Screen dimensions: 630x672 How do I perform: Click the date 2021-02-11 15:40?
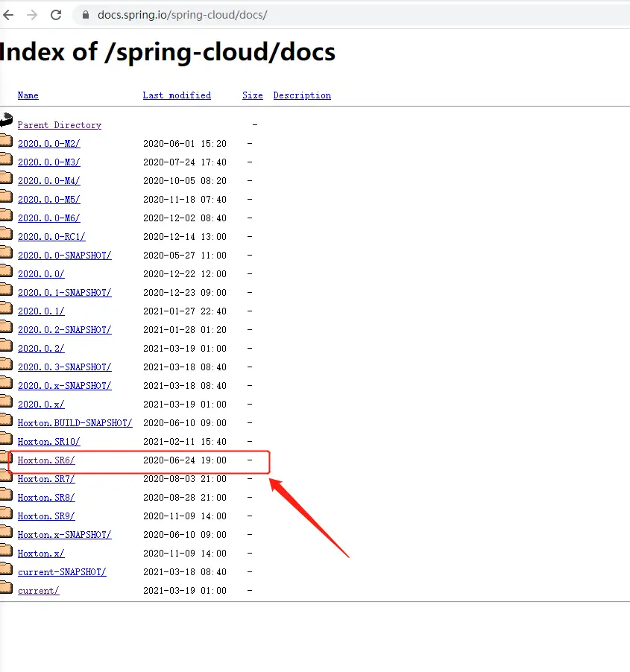point(185,442)
